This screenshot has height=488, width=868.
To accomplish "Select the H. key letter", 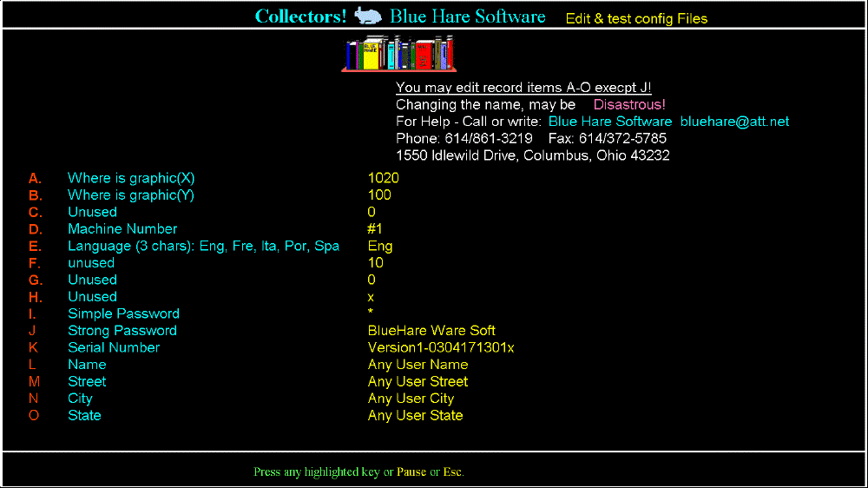I will pos(36,298).
